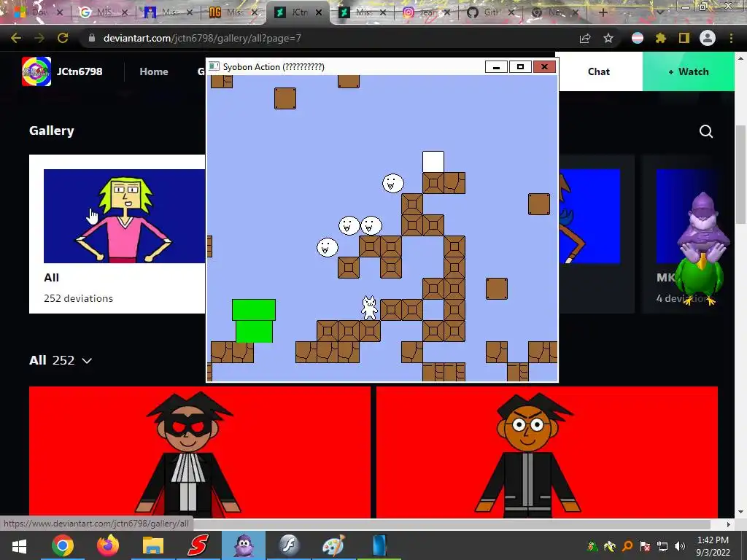Share this page via address bar icon
The width and height of the screenshot is (747, 560).
(x=585, y=38)
